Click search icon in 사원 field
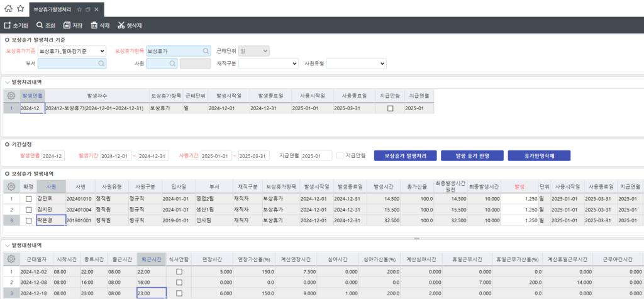The height and width of the screenshot is (299, 644). tap(172, 64)
